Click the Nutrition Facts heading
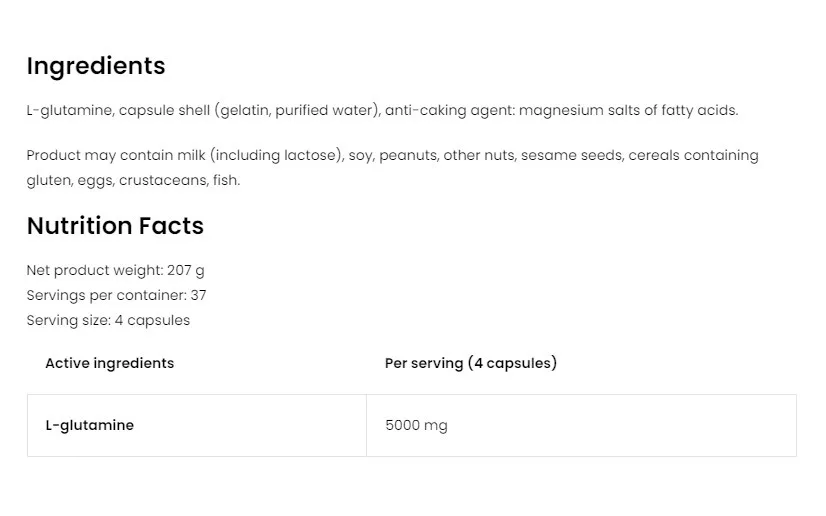This screenshot has height=516, width=826. tap(115, 226)
